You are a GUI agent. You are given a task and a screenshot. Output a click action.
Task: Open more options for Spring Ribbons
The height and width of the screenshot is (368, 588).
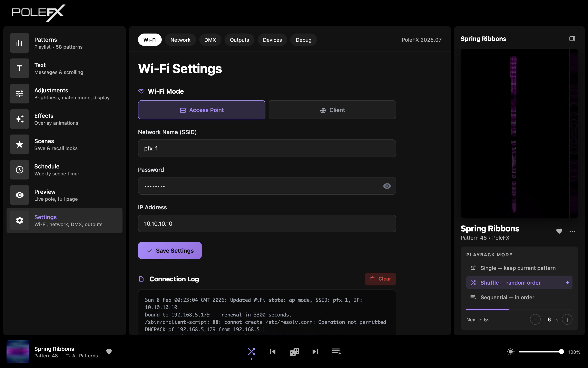coord(572,231)
